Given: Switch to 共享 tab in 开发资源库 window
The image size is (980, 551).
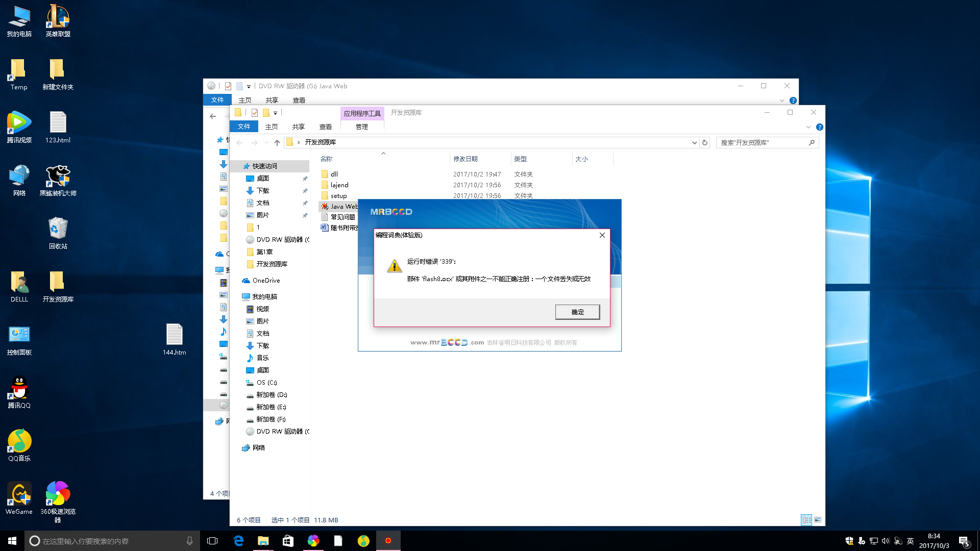Looking at the screenshot, I should [299, 127].
